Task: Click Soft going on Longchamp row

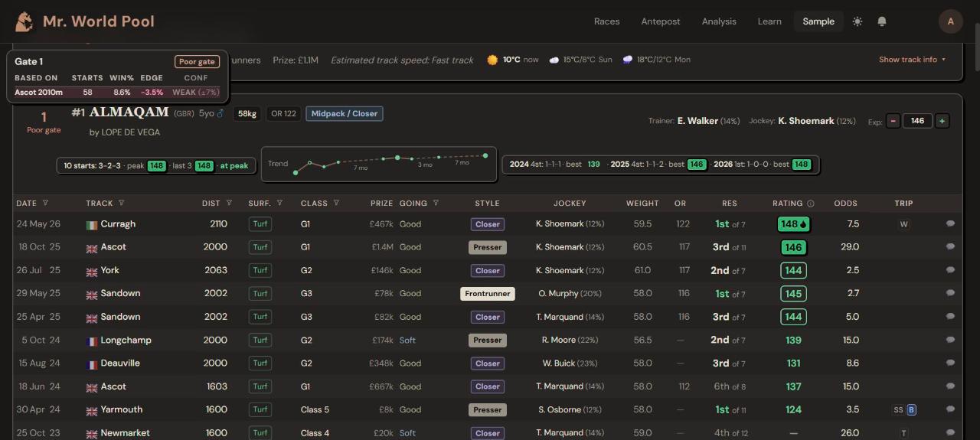Action: (407, 340)
